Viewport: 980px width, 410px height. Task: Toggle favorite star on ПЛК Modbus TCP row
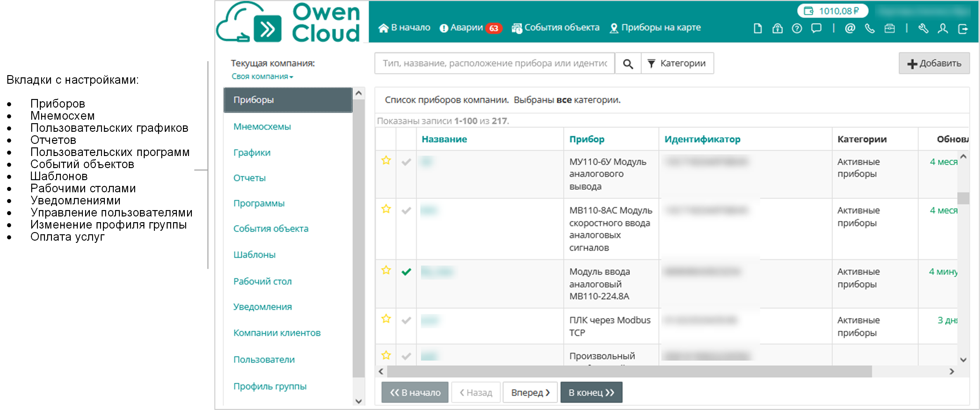[x=386, y=319]
